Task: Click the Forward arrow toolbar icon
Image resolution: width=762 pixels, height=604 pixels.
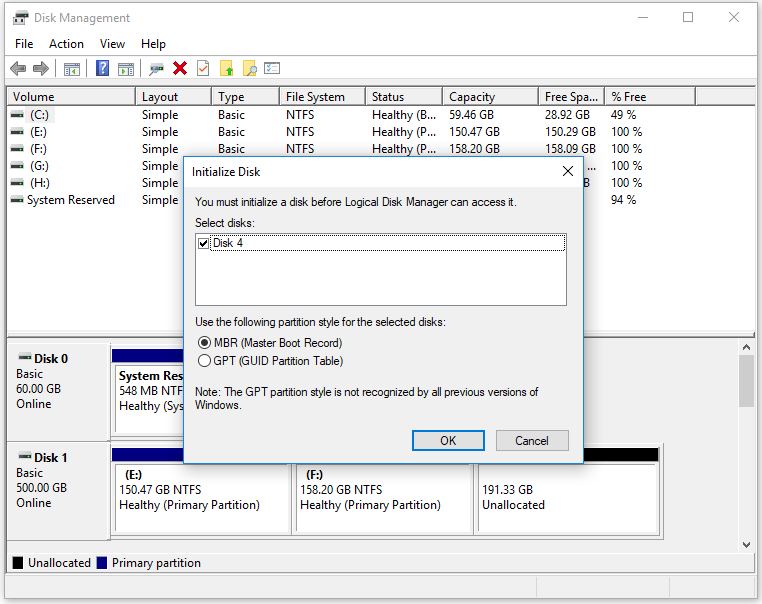Action: point(41,69)
